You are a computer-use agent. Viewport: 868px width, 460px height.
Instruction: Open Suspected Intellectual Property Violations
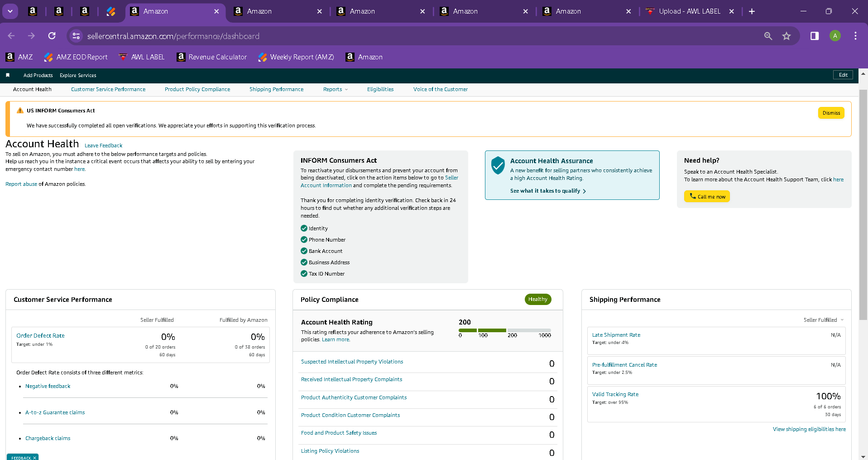(x=352, y=362)
